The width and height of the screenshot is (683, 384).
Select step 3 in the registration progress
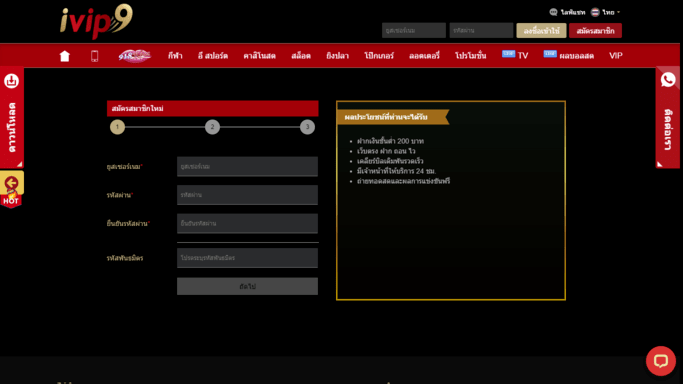tap(307, 127)
